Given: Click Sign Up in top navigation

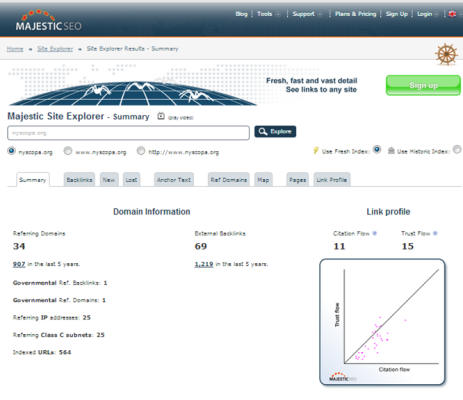Looking at the screenshot, I should click(397, 14).
